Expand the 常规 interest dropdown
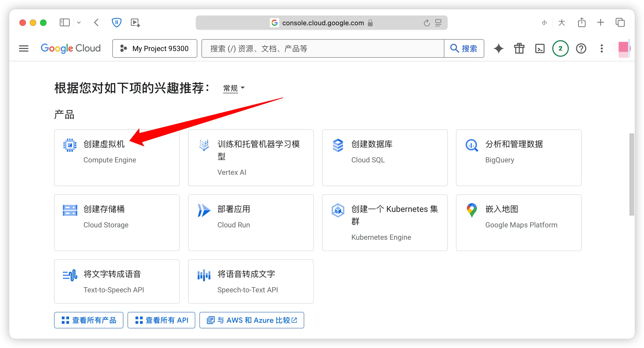This screenshot has width=644, height=348. (234, 88)
